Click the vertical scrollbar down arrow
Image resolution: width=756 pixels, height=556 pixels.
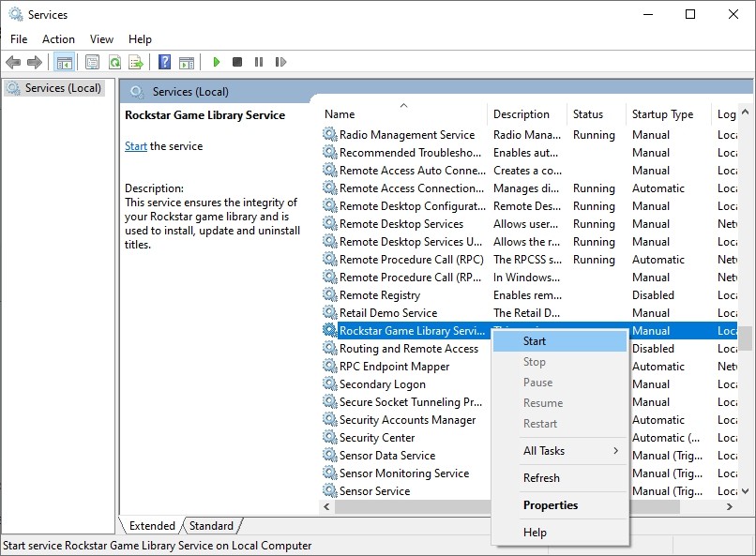tap(745, 491)
